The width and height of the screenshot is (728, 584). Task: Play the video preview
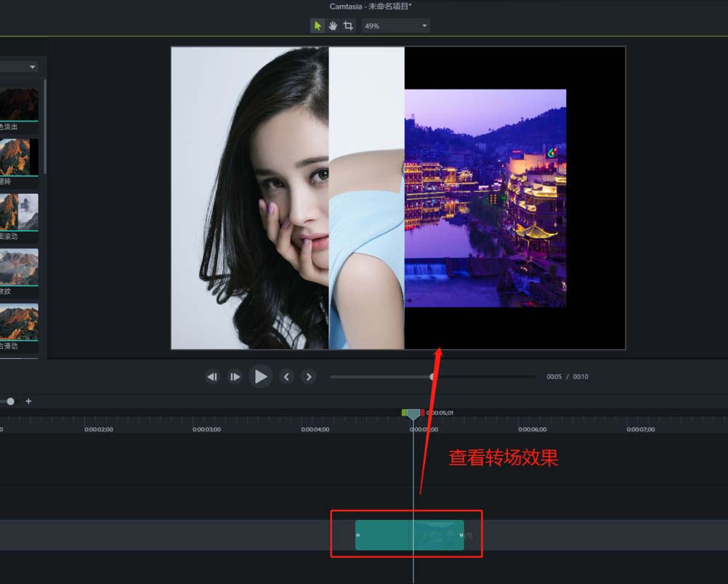(261, 376)
